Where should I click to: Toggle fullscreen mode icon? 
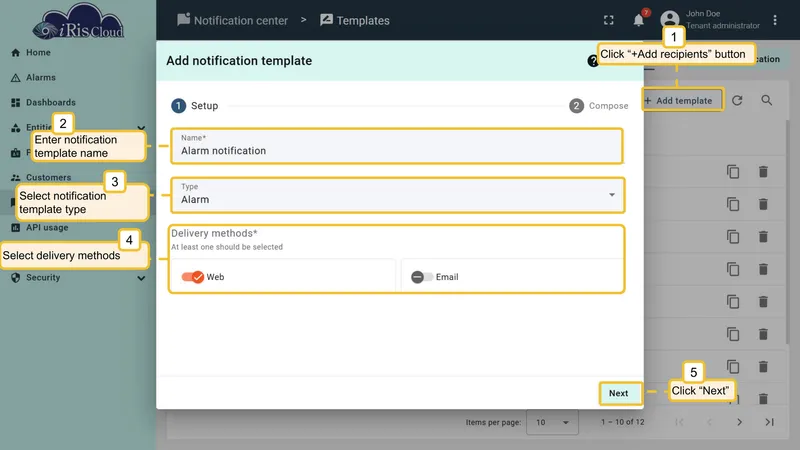[x=609, y=20]
